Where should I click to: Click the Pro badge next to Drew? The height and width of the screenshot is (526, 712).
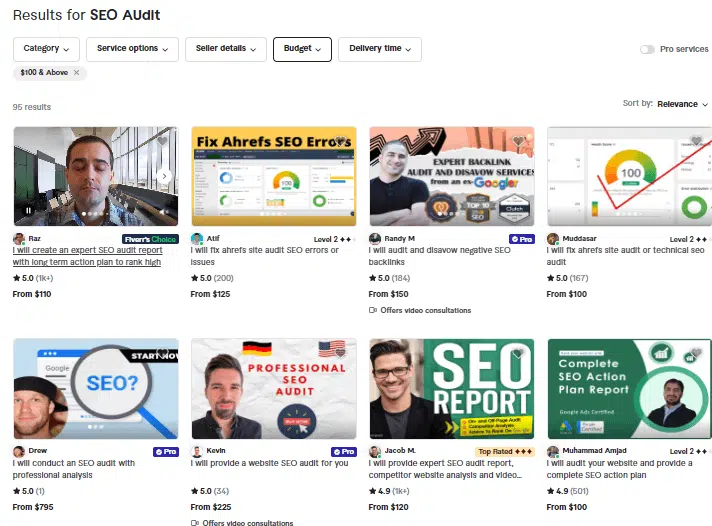pos(166,452)
